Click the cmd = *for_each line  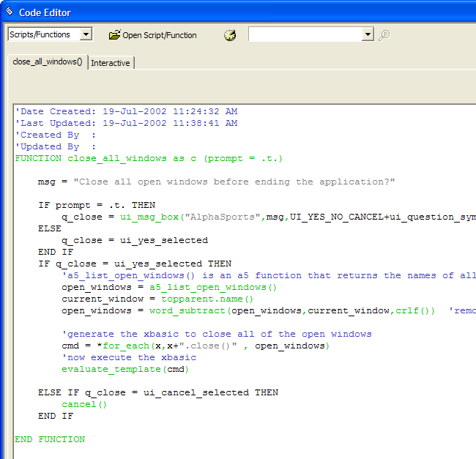[x=196, y=346]
